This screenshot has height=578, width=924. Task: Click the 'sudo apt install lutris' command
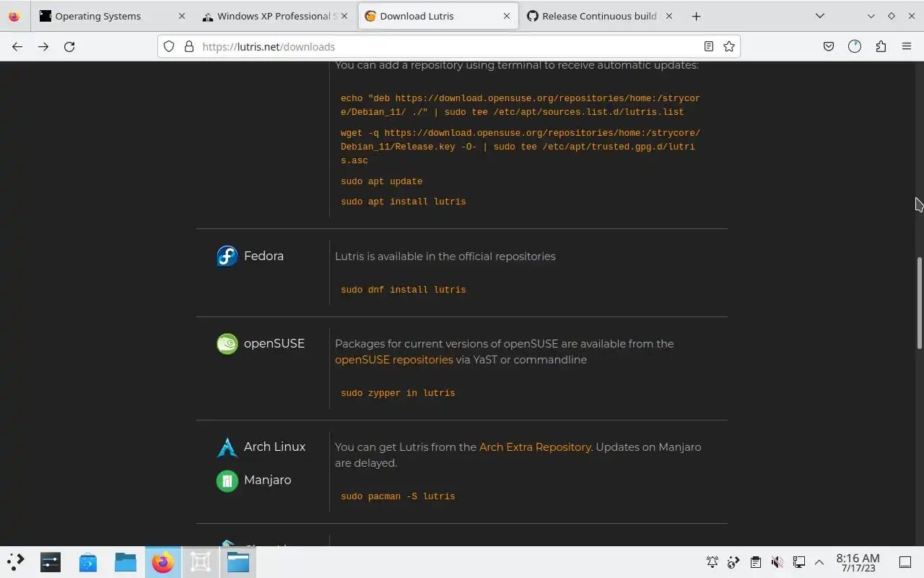coord(404,202)
